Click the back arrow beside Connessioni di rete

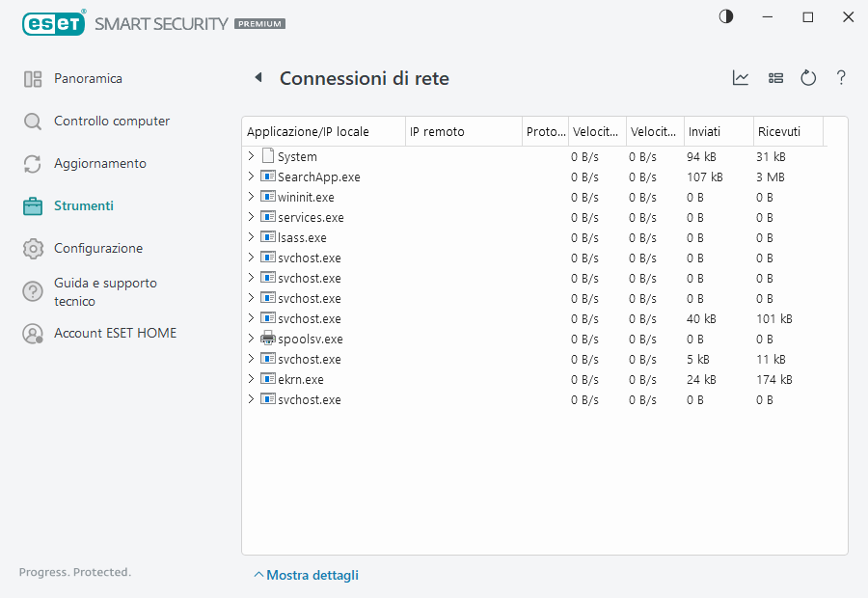coord(258,78)
